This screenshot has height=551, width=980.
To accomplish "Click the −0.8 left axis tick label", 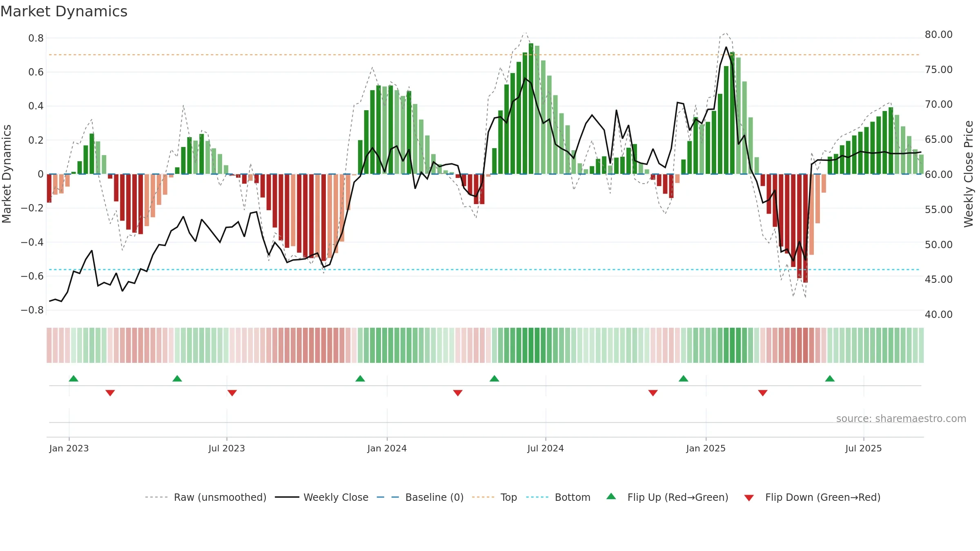I will 32,310.
